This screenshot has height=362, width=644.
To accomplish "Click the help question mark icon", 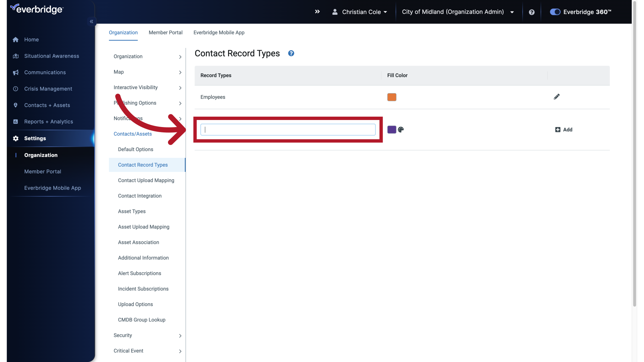I will click(291, 53).
